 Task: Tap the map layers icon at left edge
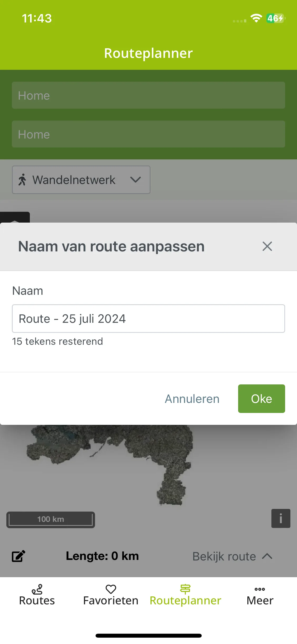(x=15, y=217)
